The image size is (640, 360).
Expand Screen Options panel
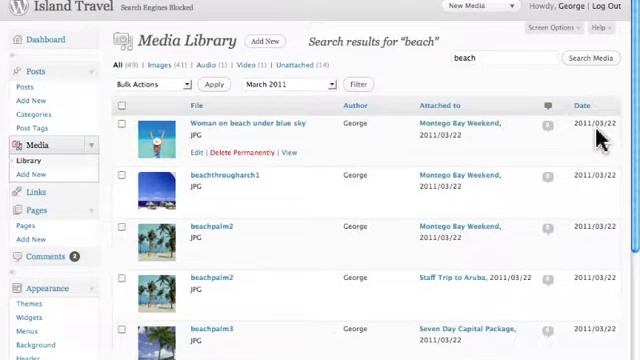tap(553, 28)
